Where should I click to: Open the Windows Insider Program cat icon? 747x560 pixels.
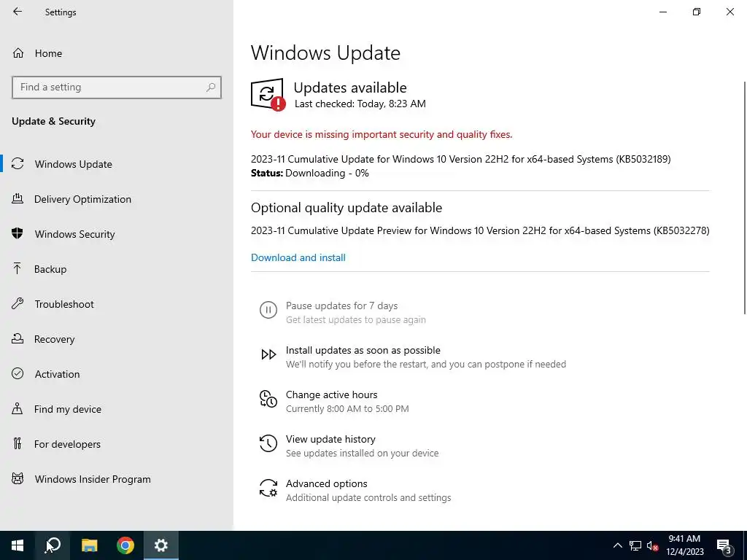18,479
